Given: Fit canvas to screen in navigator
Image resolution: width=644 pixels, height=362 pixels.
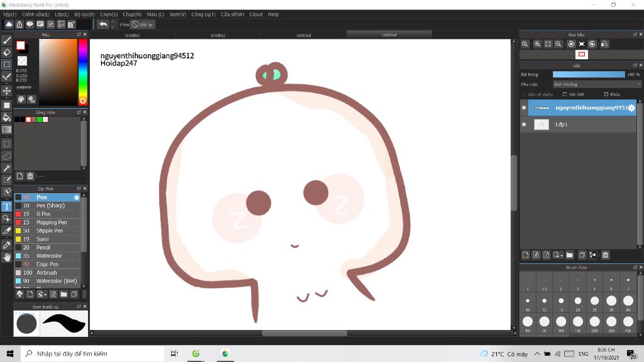Looking at the screenshot, I should tap(548, 44).
